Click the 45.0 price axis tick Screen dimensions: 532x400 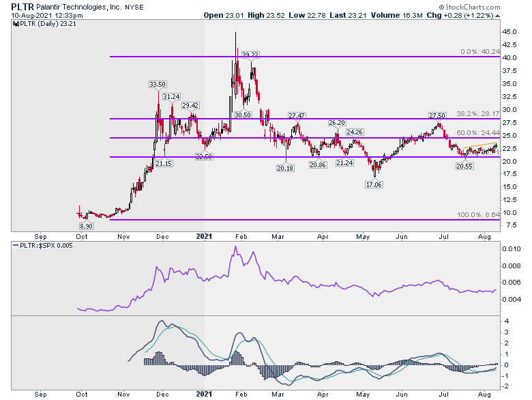pos(509,32)
